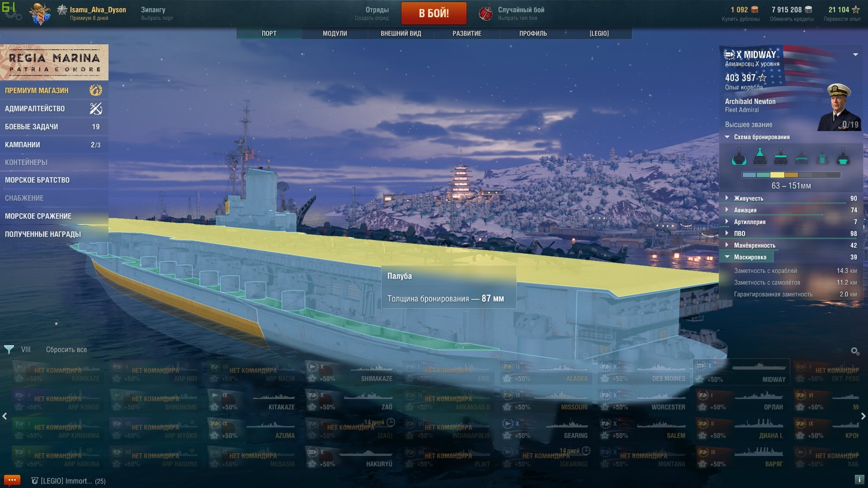This screenshot has width=868, height=488.
Task: Select yellow armor thickness color segment
Action: pyautogui.click(x=777, y=175)
